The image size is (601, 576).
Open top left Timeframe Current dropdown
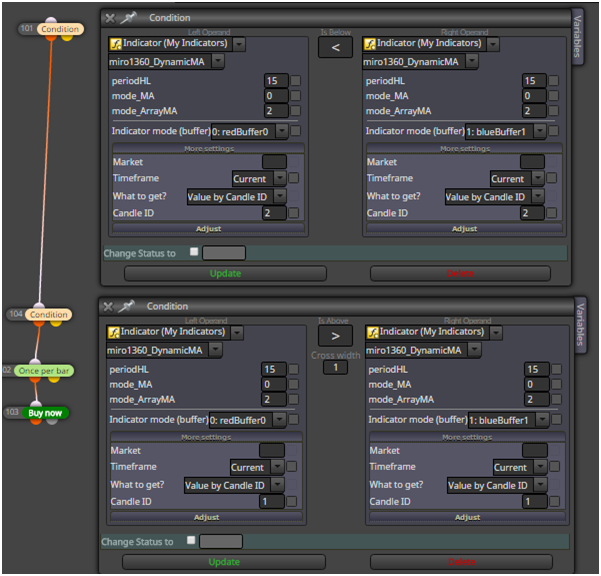tap(280, 179)
